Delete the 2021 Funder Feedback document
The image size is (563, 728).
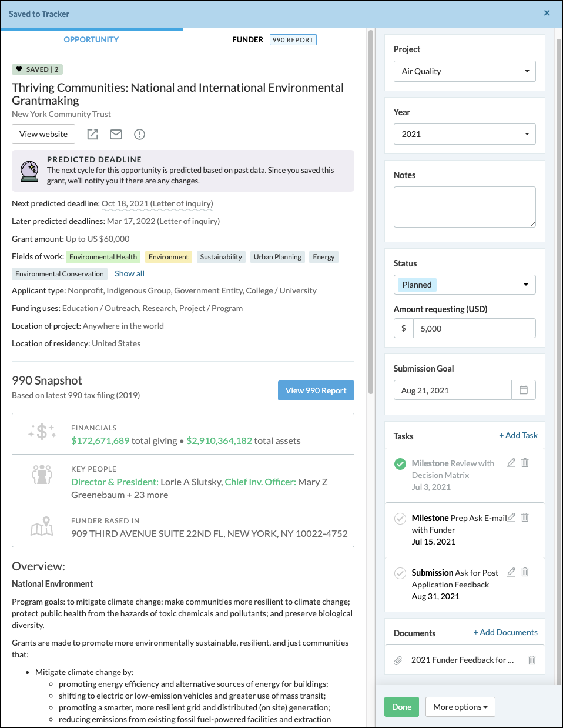click(532, 660)
